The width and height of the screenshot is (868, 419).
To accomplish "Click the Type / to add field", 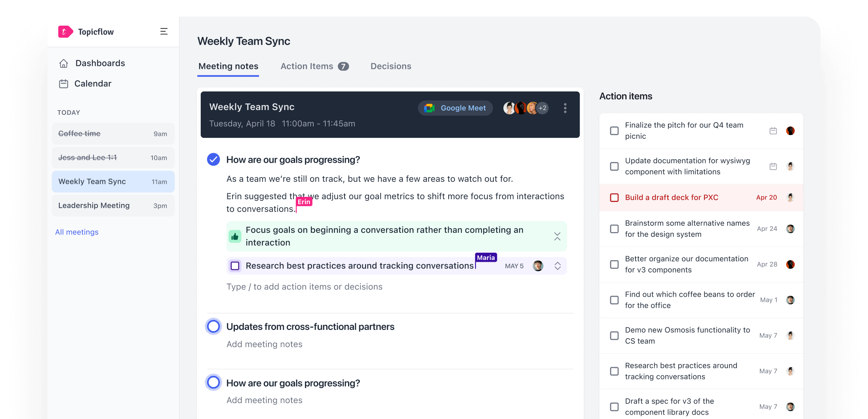I will pos(305,287).
